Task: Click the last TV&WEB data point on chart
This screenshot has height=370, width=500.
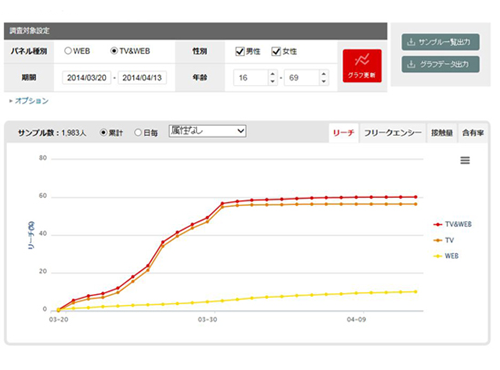Action: click(416, 197)
